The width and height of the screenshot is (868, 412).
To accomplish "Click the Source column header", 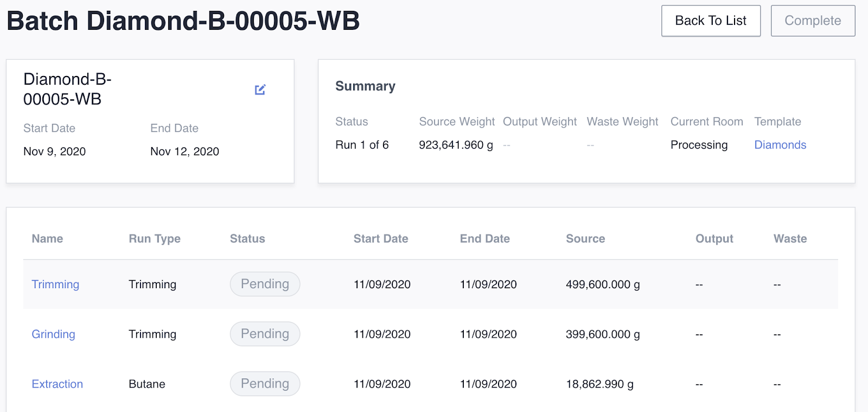I will (x=585, y=239).
